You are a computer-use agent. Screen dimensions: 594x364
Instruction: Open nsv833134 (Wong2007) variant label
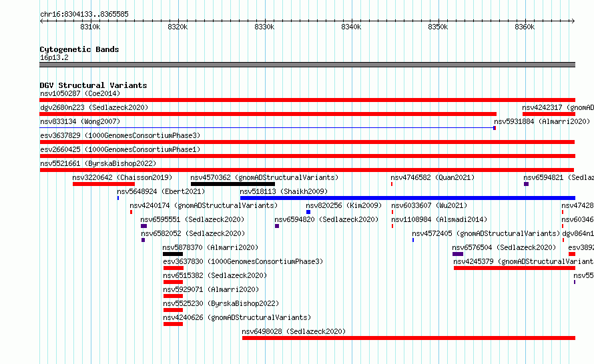click(x=80, y=121)
